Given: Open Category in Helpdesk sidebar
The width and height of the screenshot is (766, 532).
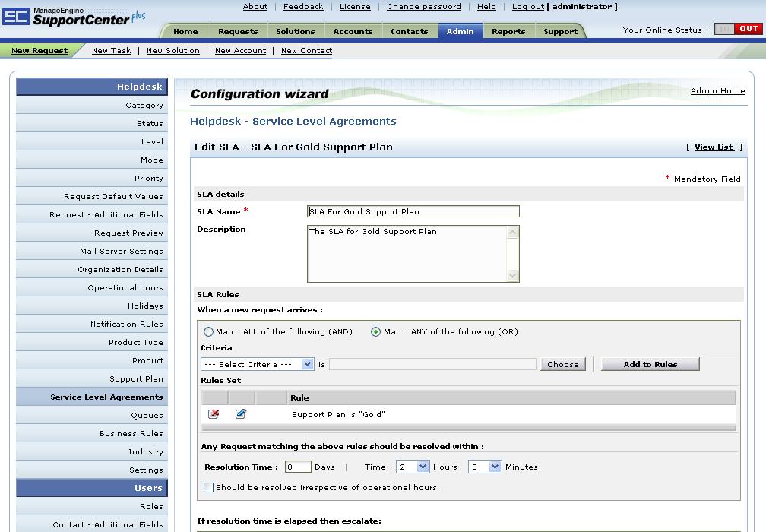Looking at the screenshot, I should (92, 105).
